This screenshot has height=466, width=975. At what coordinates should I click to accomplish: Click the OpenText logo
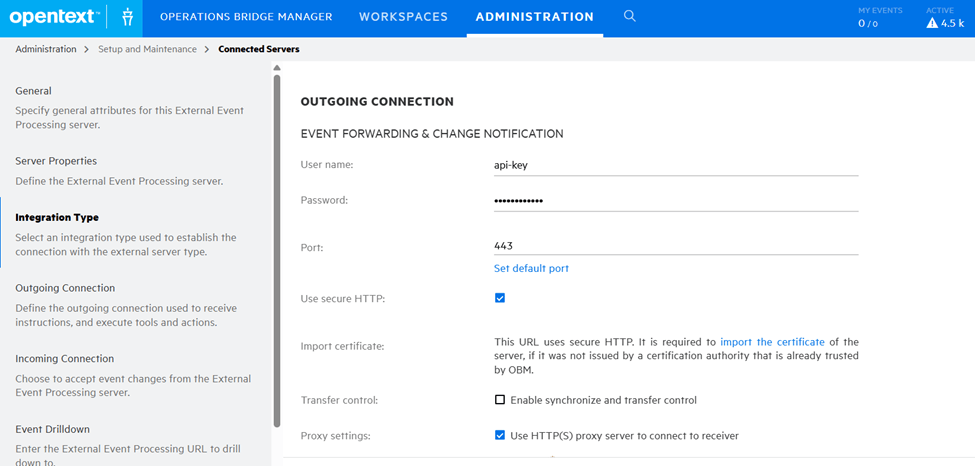(x=52, y=17)
